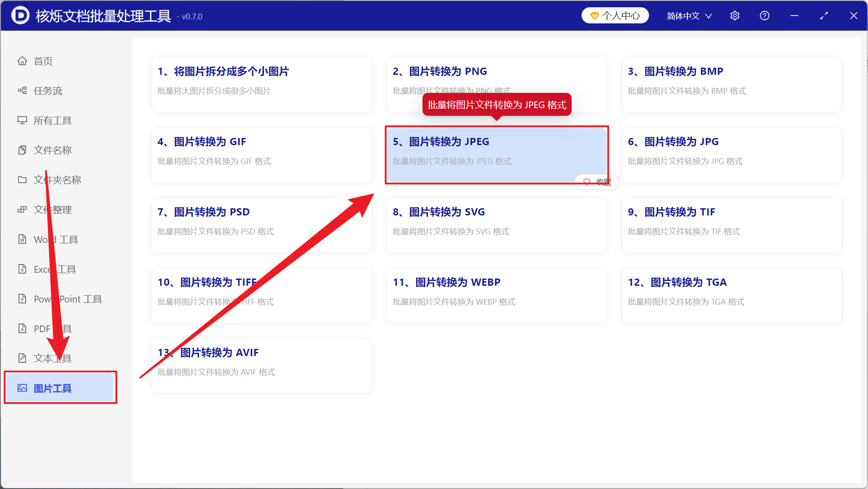
Task: Select the 所有工具 monitor icon
Action: point(22,120)
